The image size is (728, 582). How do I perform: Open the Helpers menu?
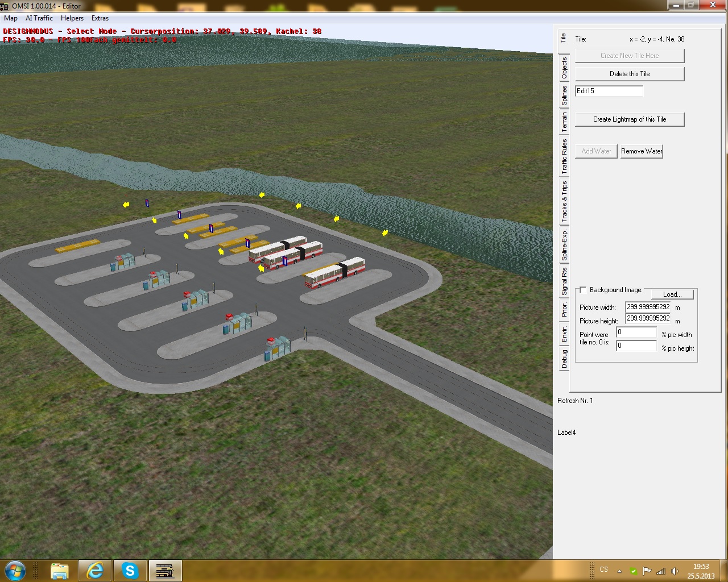[72, 18]
